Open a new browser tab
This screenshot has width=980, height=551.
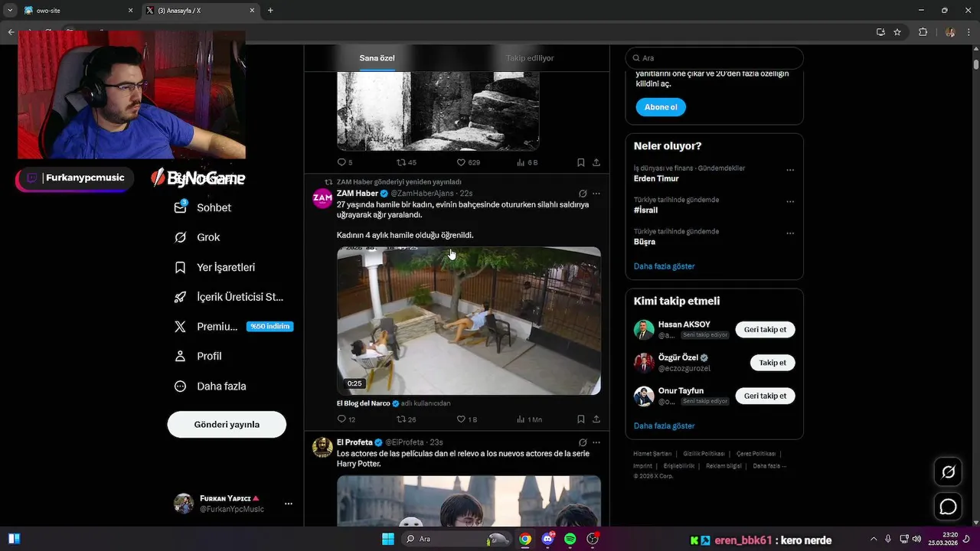(270, 11)
